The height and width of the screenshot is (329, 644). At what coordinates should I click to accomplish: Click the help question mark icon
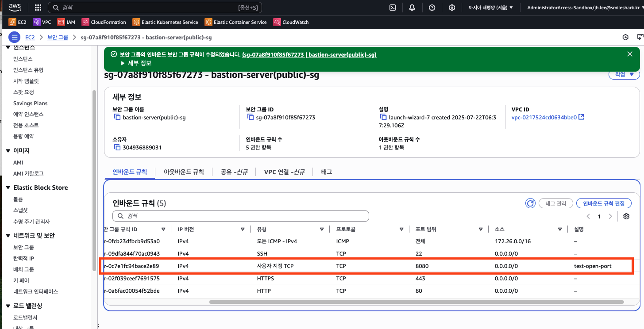432,8
